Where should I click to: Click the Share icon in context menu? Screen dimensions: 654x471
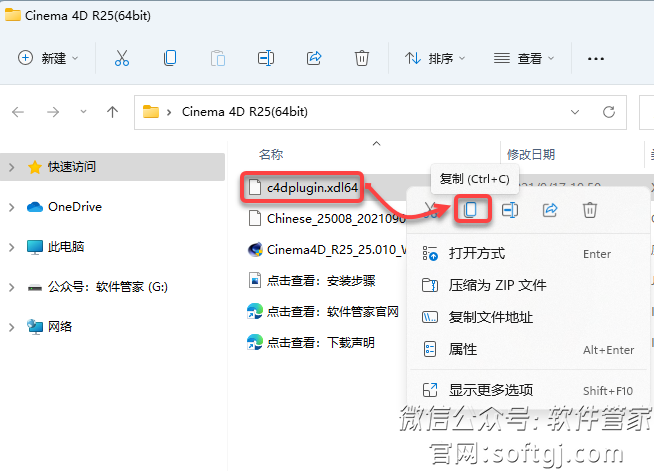[x=549, y=209]
